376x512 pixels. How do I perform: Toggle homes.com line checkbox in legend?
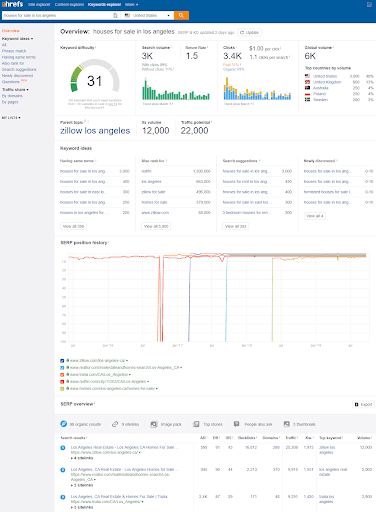(62, 389)
